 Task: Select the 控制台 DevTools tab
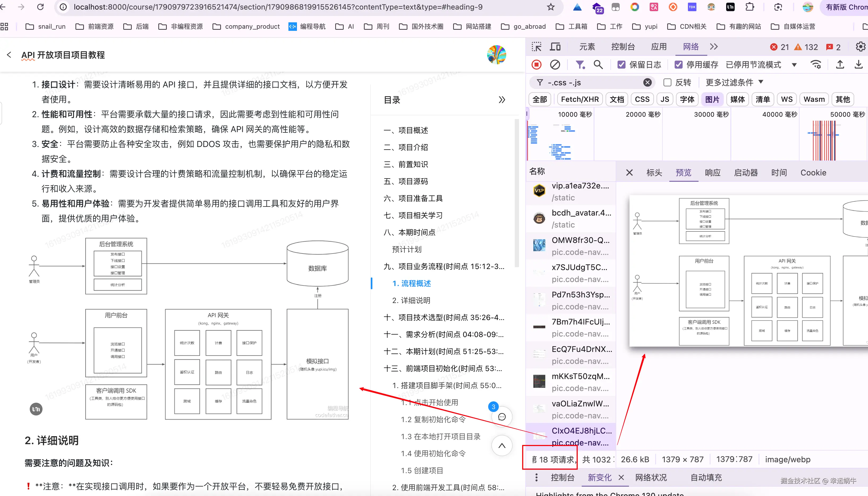tap(623, 47)
